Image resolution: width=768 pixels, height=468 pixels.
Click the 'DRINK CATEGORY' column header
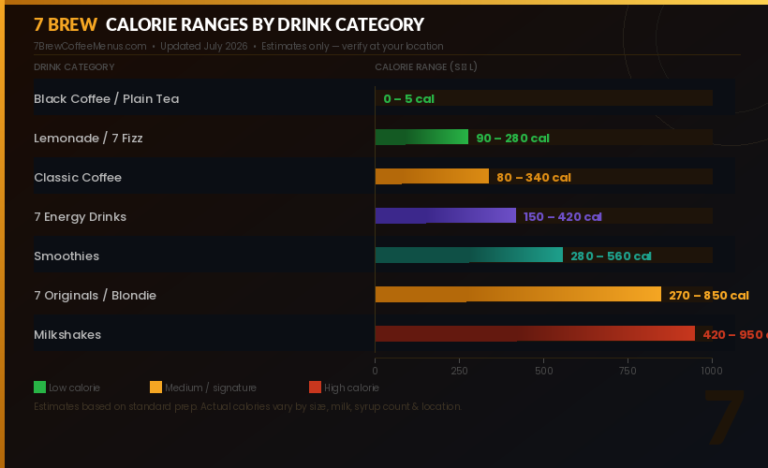click(x=74, y=67)
